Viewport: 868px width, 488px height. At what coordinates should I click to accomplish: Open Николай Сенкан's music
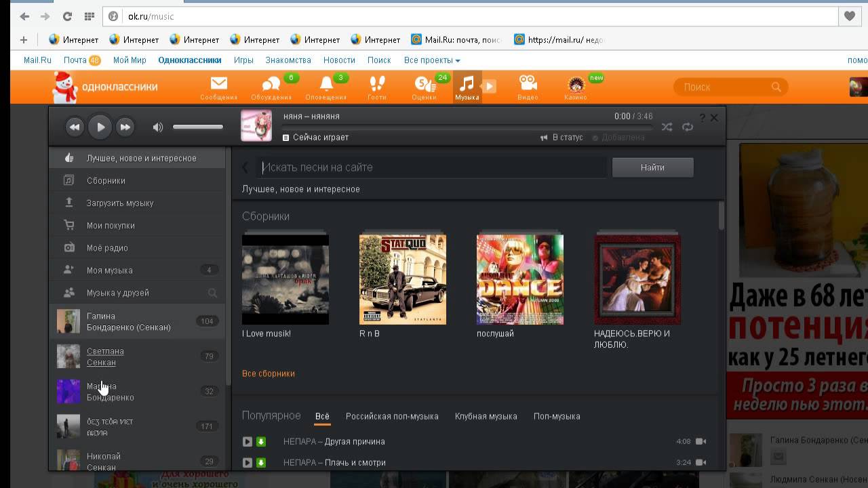click(x=137, y=462)
